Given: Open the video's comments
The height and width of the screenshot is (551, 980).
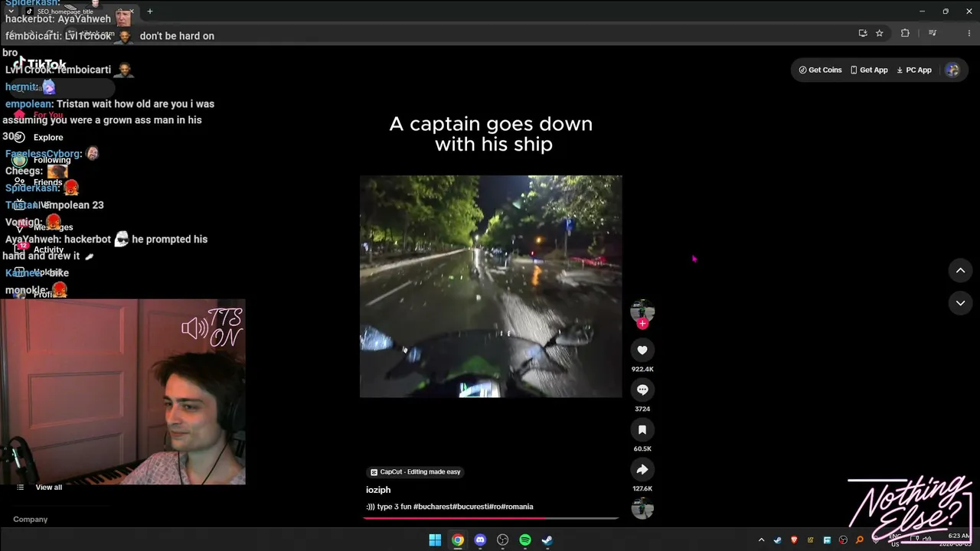Looking at the screenshot, I should [x=642, y=390].
